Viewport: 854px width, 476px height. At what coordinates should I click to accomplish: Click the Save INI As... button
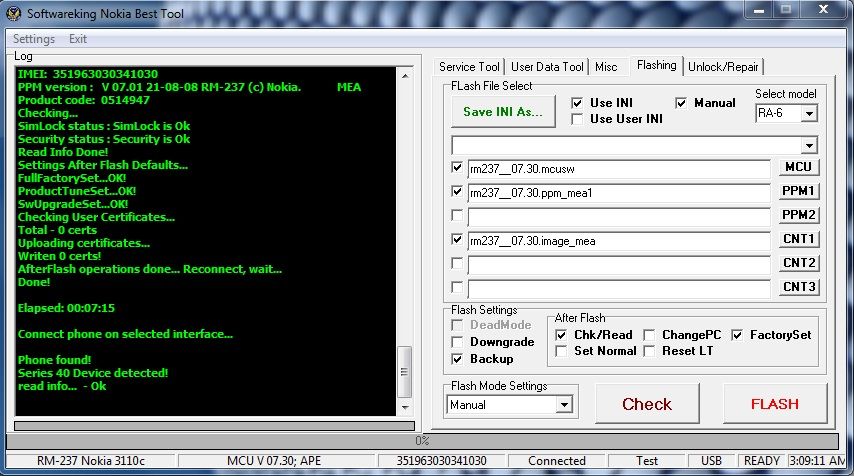click(503, 112)
